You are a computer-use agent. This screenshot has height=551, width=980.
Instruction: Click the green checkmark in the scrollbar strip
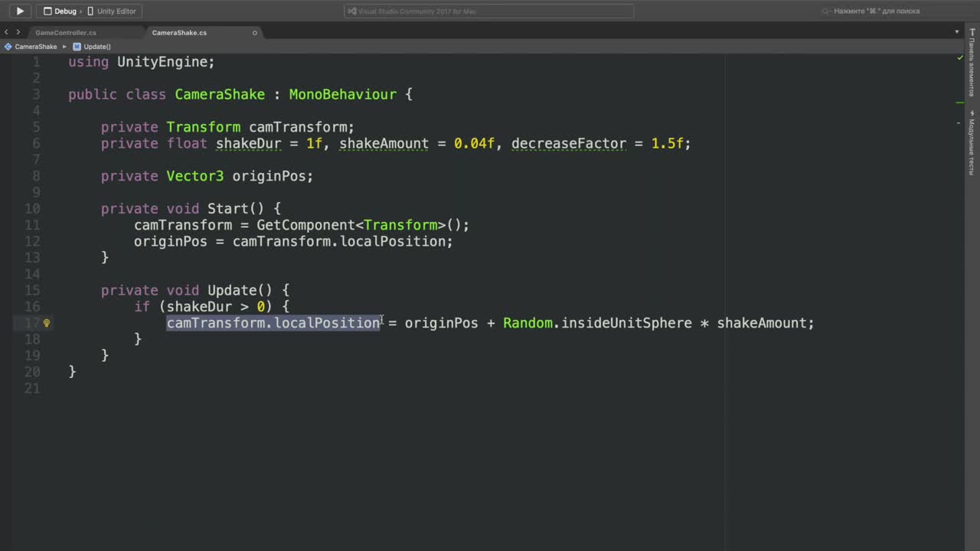[x=960, y=57]
